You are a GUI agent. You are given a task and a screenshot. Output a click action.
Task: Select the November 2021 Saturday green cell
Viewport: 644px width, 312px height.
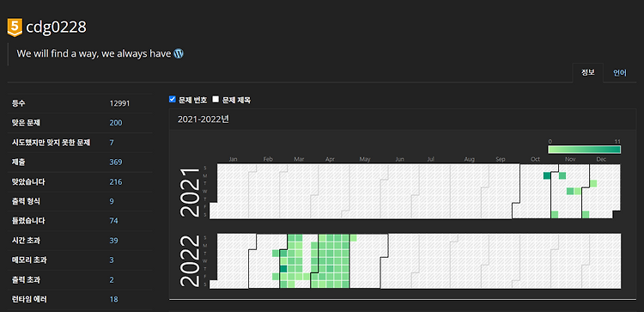point(555,215)
